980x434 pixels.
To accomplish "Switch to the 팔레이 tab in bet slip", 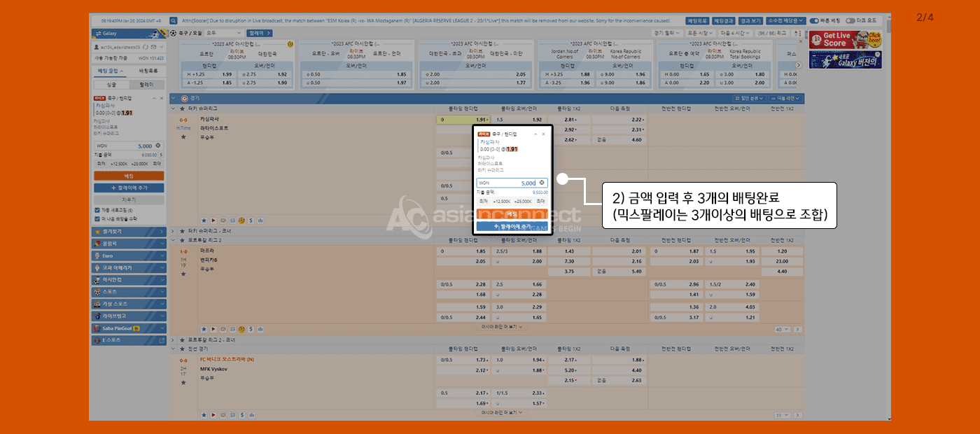I will 146,83.
